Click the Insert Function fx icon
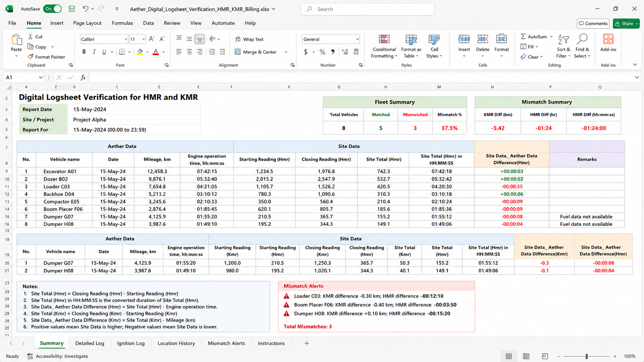 [x=83, y=77]
